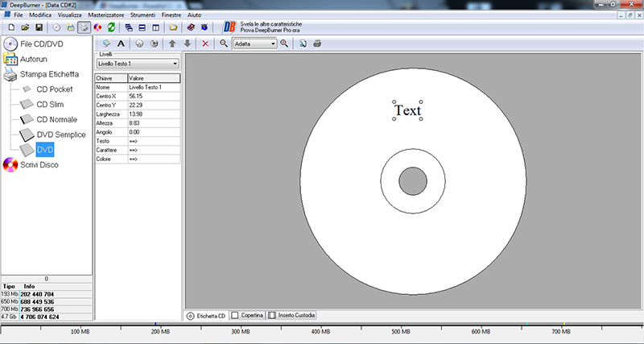
Task: Move layer down with the down arrow
Action: [187, 44]
